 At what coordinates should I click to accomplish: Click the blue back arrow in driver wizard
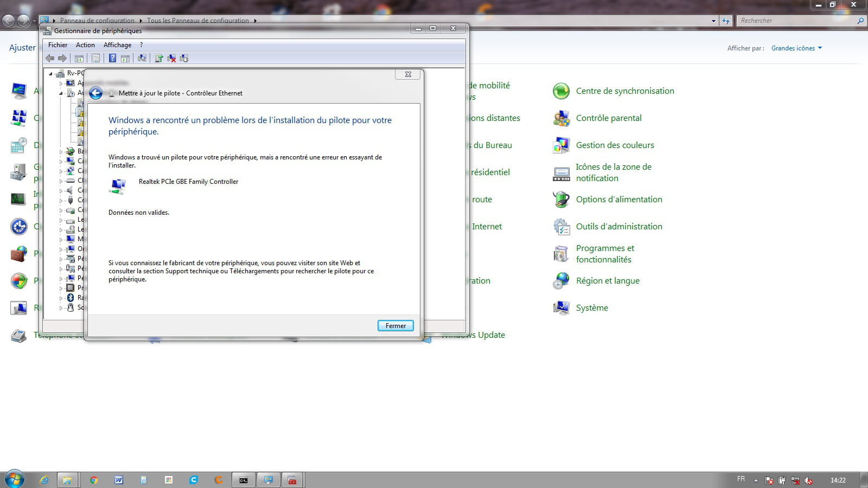click(x=95, y=93)
